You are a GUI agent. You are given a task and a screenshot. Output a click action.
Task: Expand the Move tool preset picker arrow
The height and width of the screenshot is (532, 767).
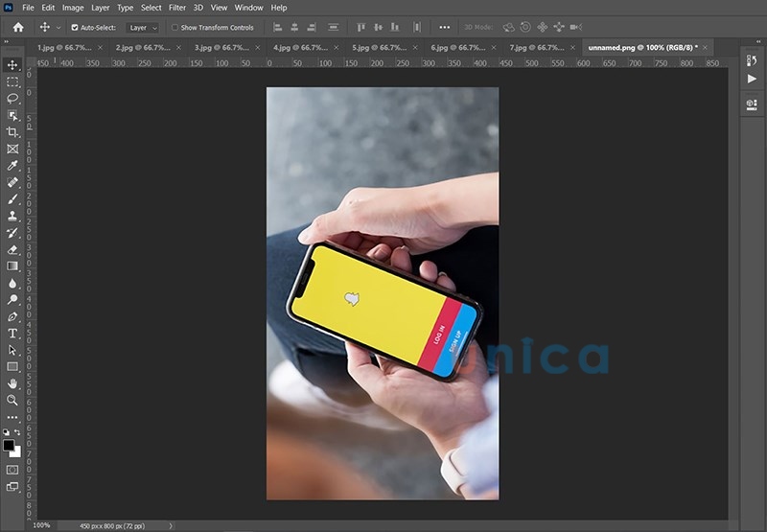tap(58, 28)
